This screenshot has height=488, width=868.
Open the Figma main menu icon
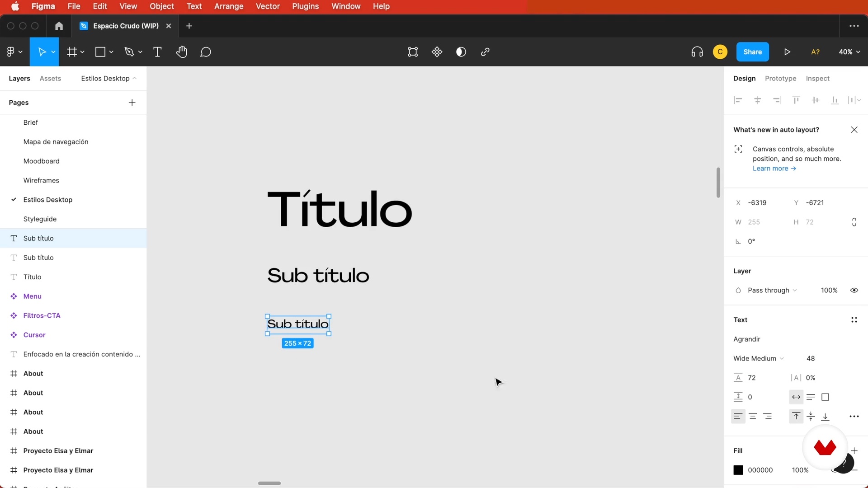click(x=11, y=52)
